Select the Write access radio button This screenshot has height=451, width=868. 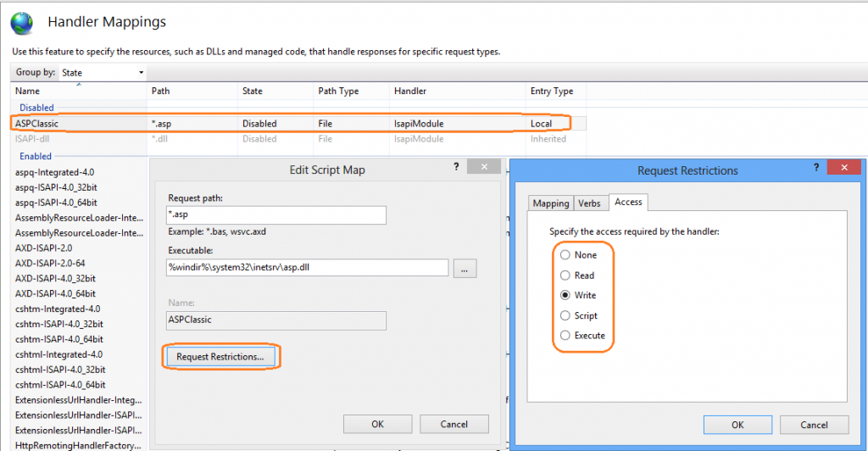(x=565, y=295)
